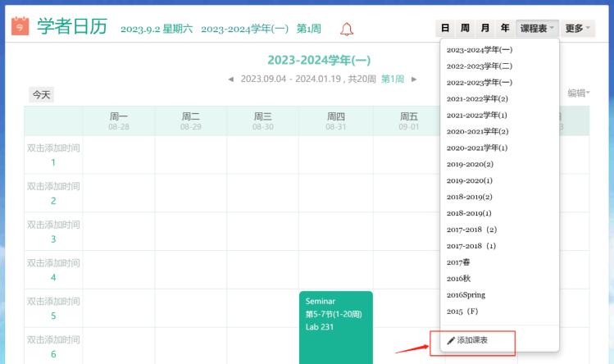The height and width of the screenshot is (364, 614).
Task: Go to previous week with left arrow
Action: (230, 79)
